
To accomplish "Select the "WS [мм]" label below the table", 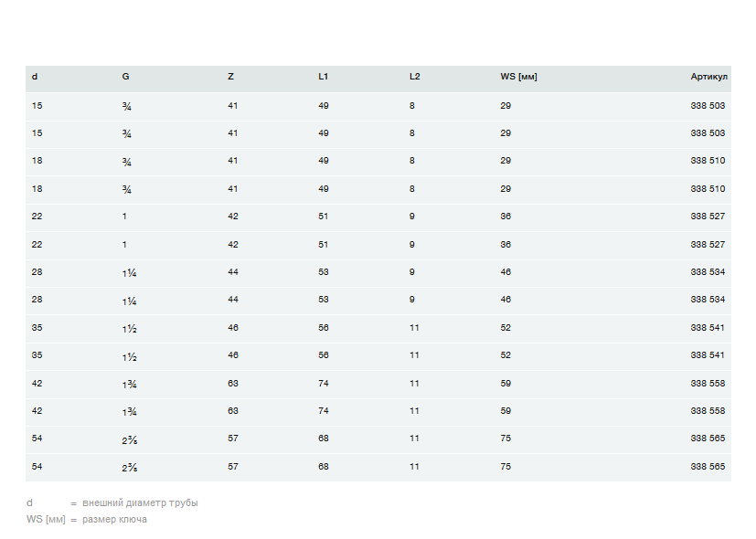I will point(46,520).
